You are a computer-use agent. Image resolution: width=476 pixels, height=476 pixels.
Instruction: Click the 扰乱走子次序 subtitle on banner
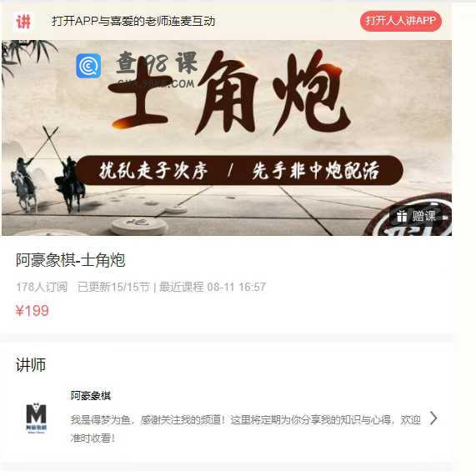coord(153,170)
